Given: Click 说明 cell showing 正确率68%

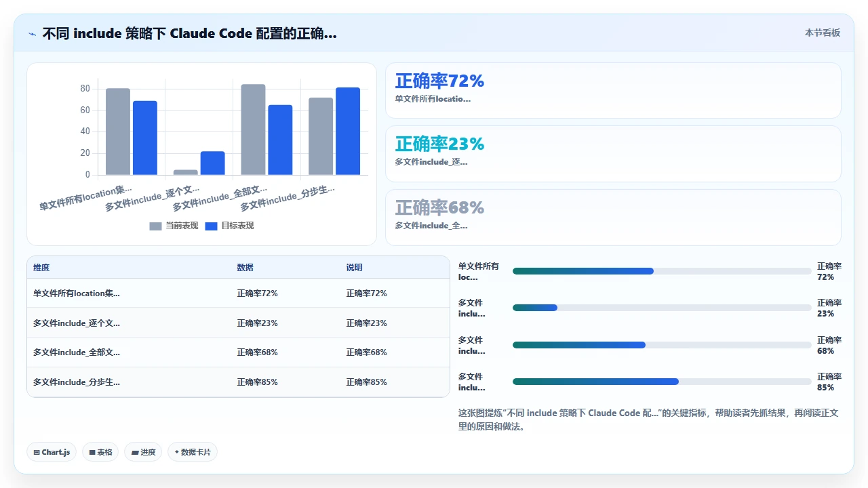Looking at the screenshot, I should pyautogui.click(x=366, y=352).
